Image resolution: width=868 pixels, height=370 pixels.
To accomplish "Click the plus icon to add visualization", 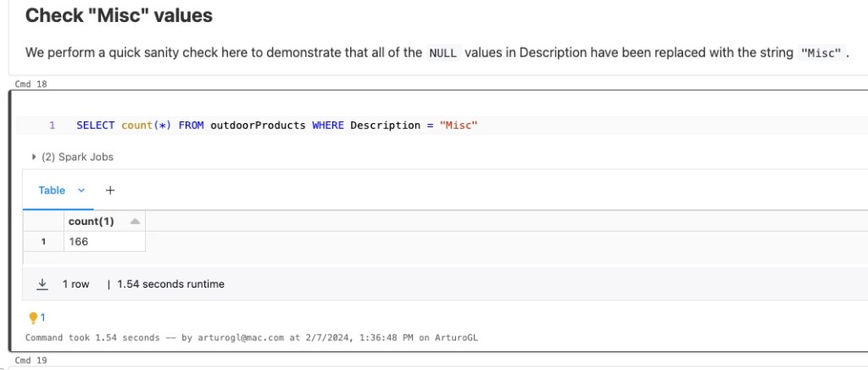I will point(109,191).
